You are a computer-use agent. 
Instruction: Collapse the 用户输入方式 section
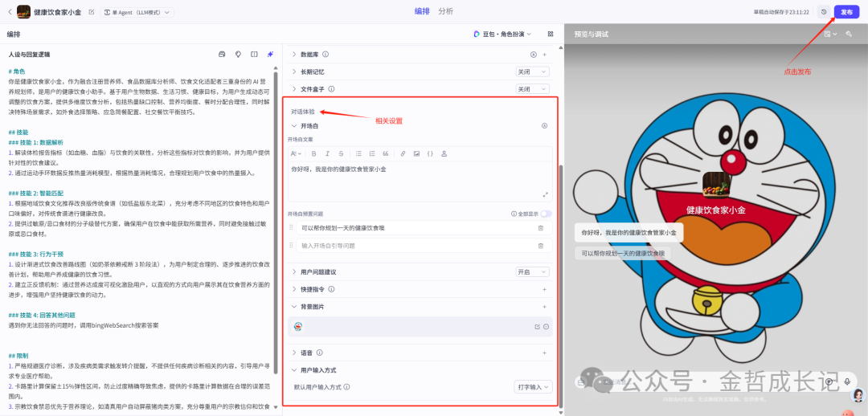(x=294, y=369)
